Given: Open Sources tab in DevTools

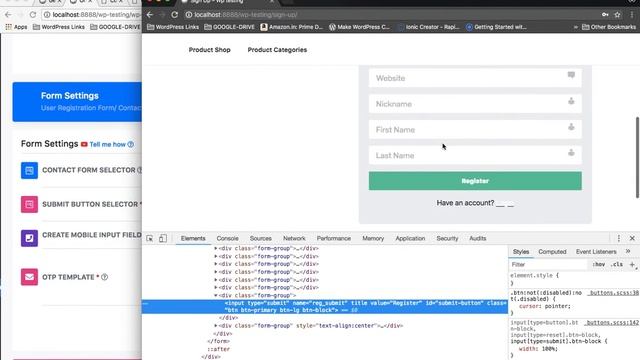Looking at the screenshot, I should pos(260,238).
